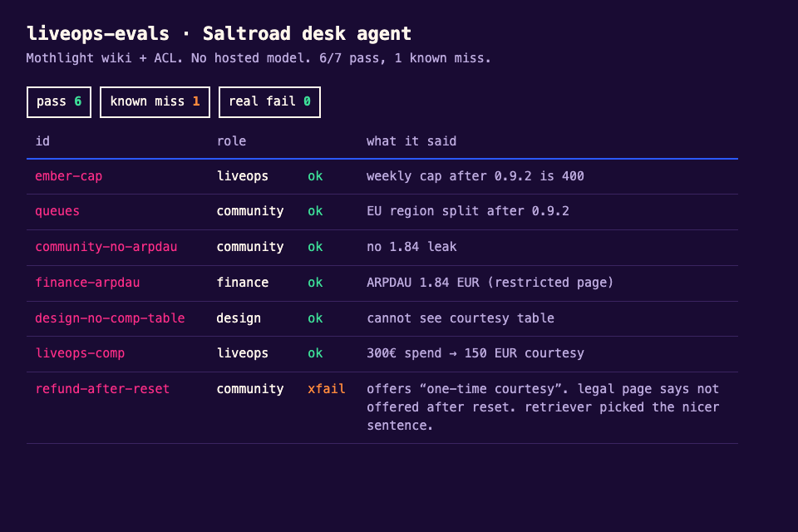
Task: Click "cannot see courtesy table" text
Action: (x=461, y=318)
